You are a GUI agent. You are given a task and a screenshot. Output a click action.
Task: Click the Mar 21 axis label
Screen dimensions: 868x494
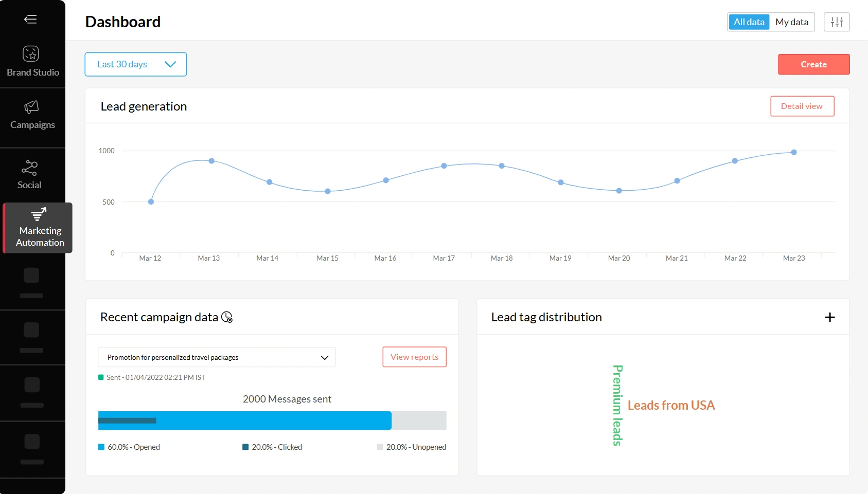(677, 258)
